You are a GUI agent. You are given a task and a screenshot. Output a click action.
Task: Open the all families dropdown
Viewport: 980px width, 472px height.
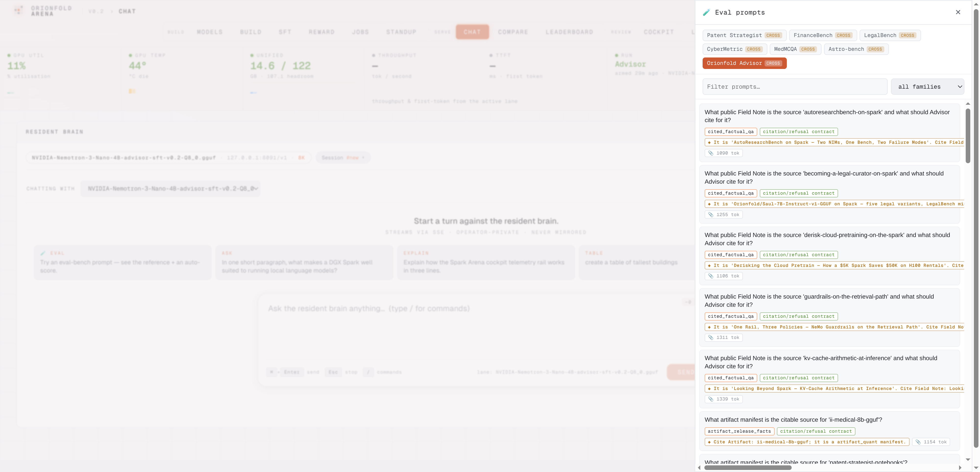(927, 87)
